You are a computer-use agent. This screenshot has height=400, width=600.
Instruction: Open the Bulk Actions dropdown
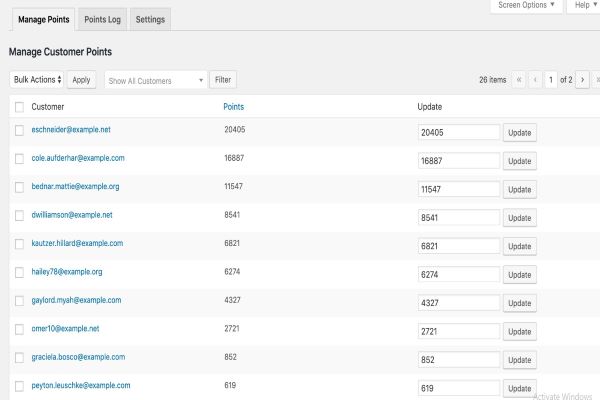(x=38, y=79)
